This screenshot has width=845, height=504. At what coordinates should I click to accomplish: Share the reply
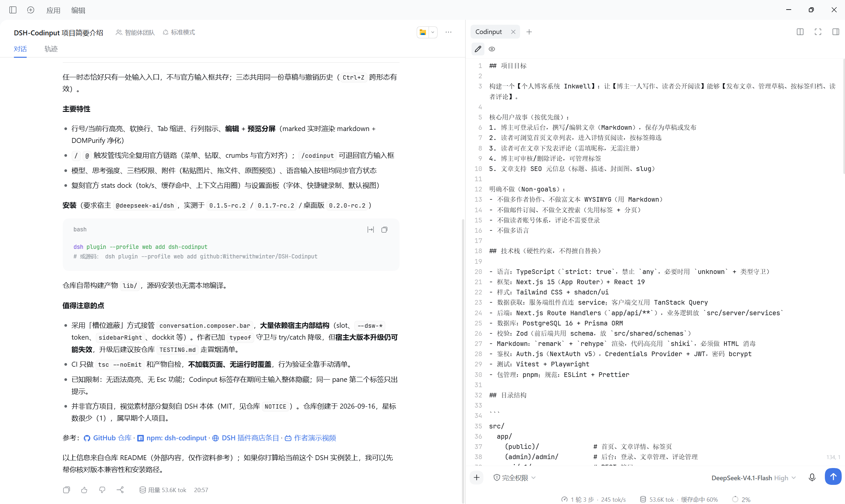click(x=120, y=490)
